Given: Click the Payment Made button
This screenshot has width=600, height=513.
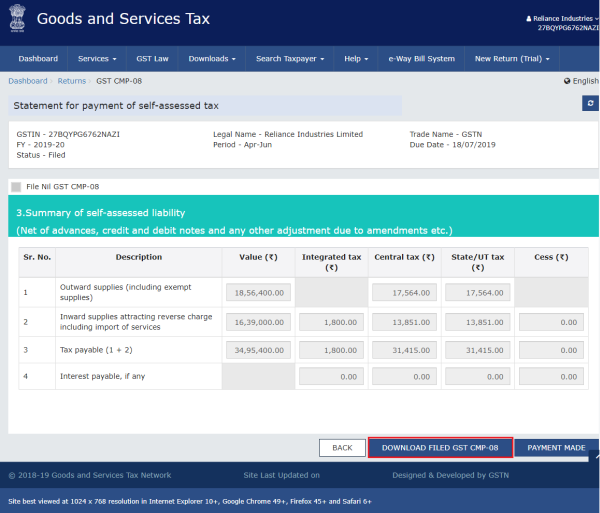Looking at the screenshot, I should (556, 448).
